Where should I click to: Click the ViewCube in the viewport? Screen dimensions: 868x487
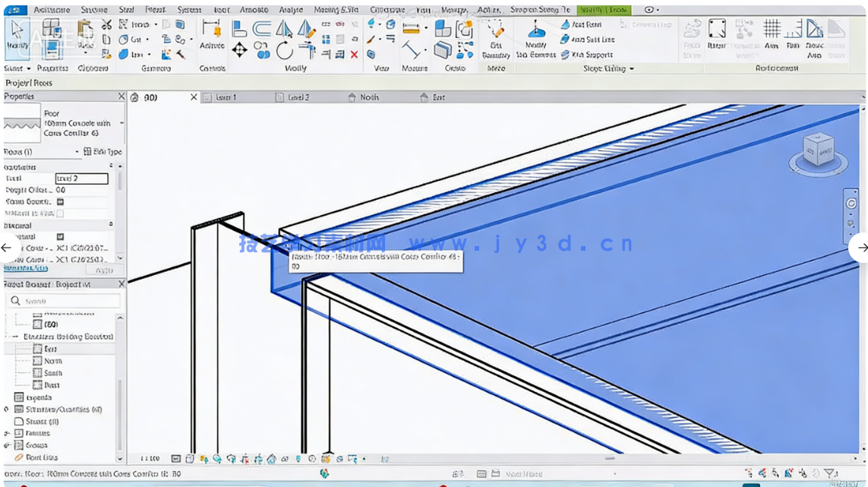tap(817, 150)
